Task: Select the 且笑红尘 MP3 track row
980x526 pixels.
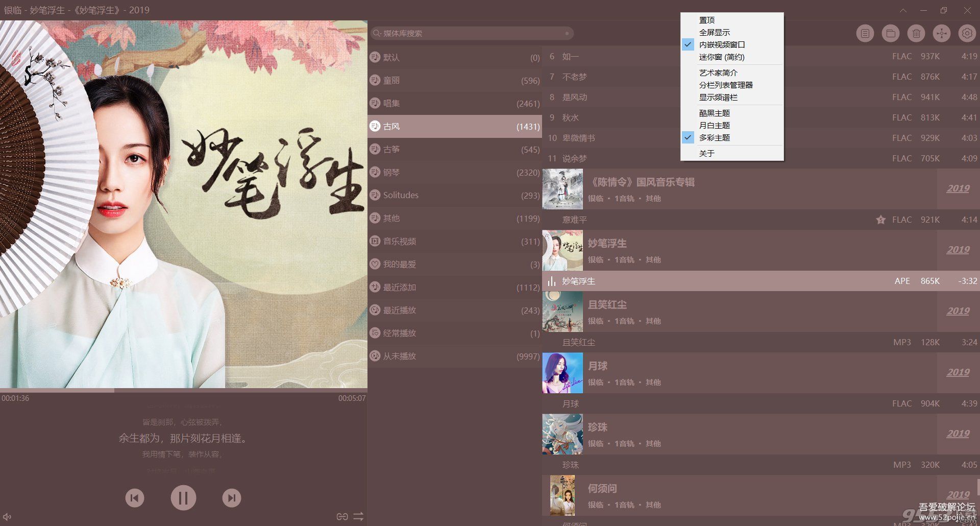Action: (x=761, y=342)
